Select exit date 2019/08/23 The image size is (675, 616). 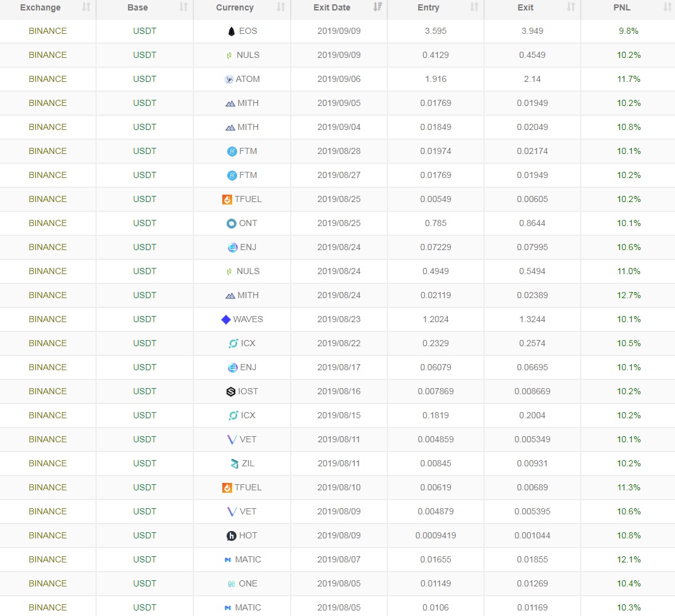pos(339,320)
